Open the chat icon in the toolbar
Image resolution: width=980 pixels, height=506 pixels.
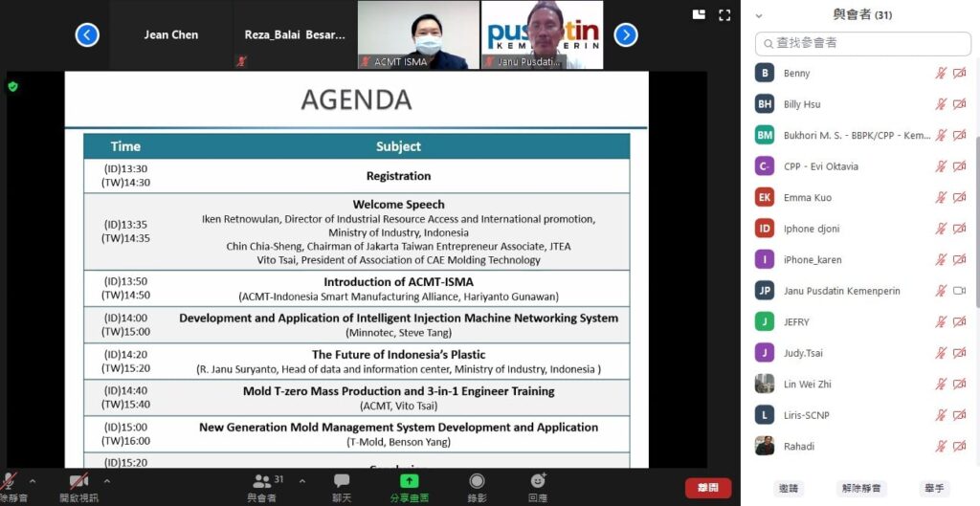pos(342,481)
